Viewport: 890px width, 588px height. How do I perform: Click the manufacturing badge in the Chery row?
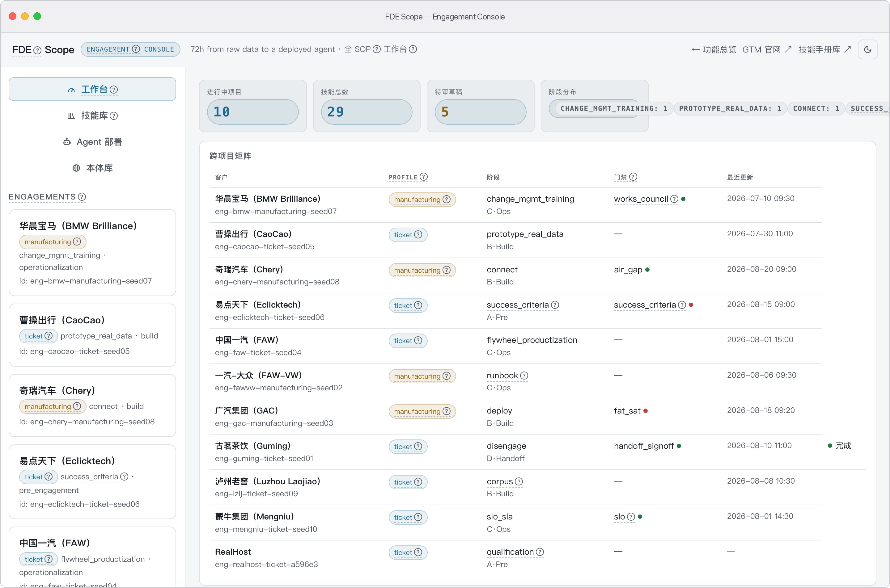pos(422,271)
